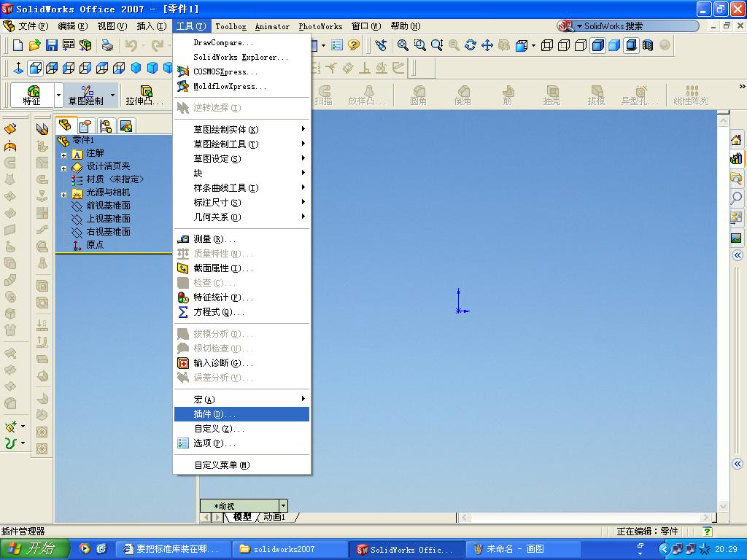
Task: Launch COSMOSXpress from Tools menu
Action: coord(242,72)
